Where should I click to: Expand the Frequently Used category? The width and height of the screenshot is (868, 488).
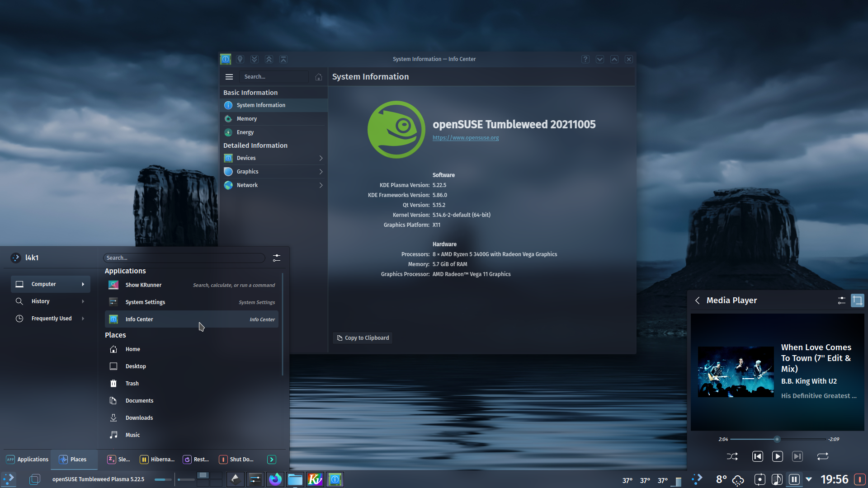(51, 319)
